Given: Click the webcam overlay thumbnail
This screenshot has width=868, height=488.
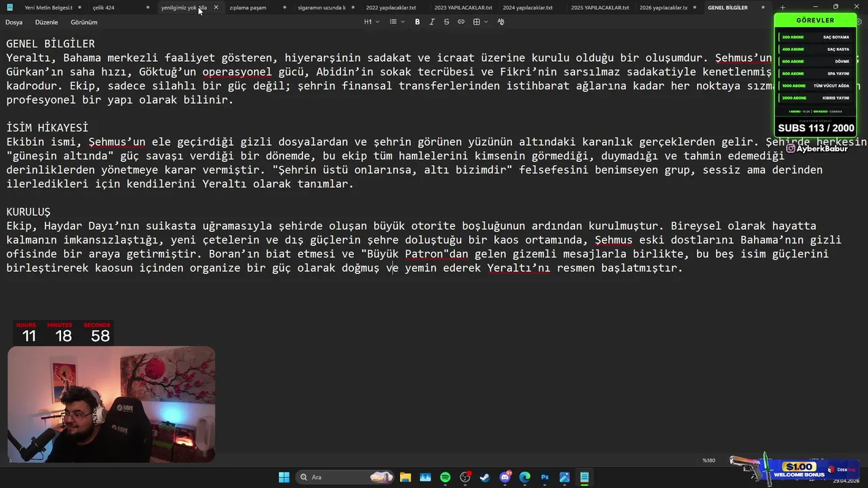Looking at the screenshot, I should pyautogui.click(x=112, y=405).
